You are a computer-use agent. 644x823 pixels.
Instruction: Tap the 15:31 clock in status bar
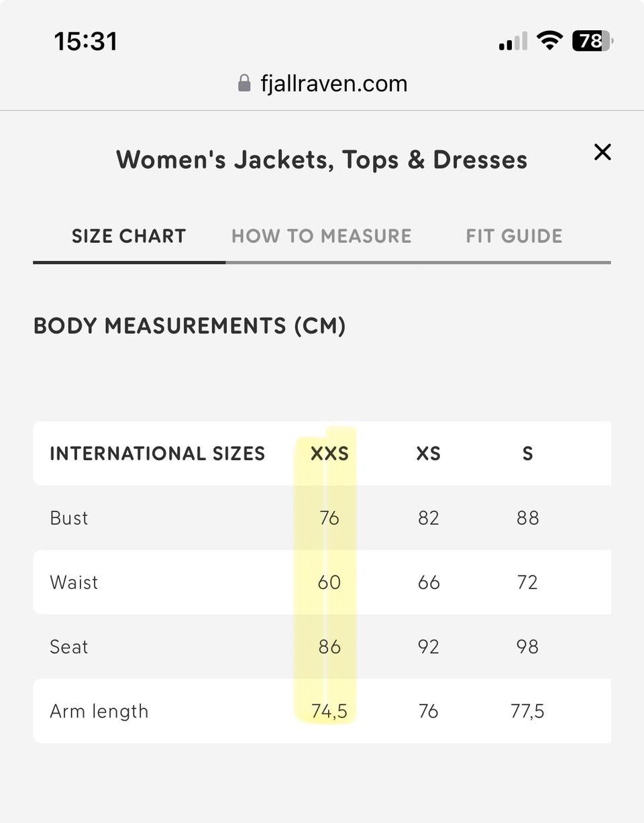pyautogui.click(x=86, y=42)
